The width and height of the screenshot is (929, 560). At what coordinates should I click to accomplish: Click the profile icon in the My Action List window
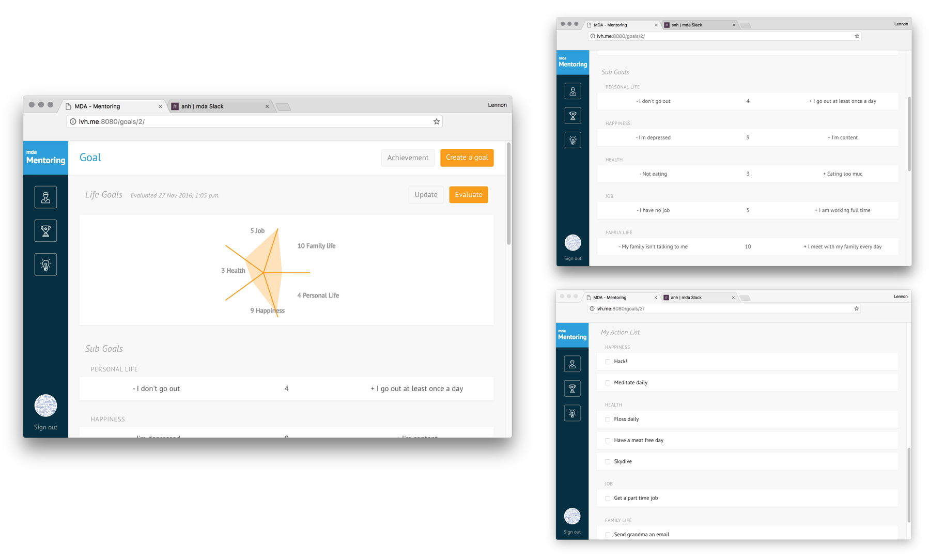coord(572,364)
